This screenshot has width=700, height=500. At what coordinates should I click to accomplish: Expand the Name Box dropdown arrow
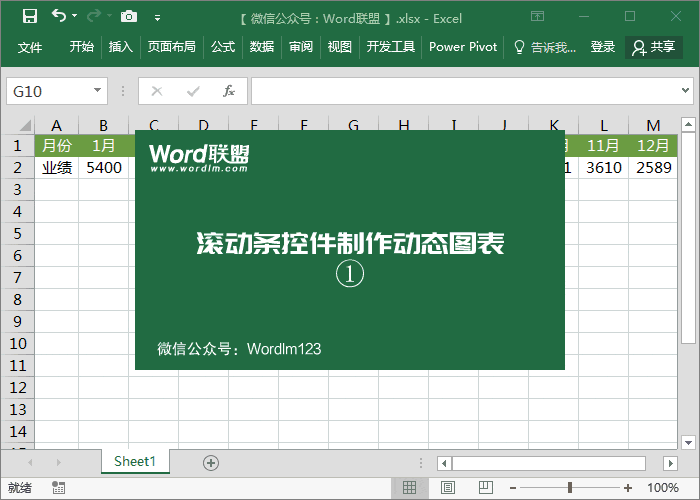97,91
